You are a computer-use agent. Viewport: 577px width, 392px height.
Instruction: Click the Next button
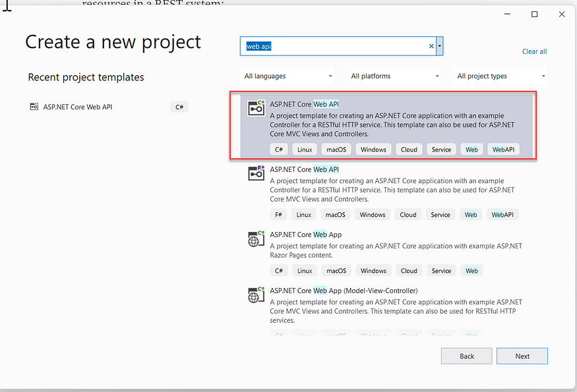pos(522,356)
